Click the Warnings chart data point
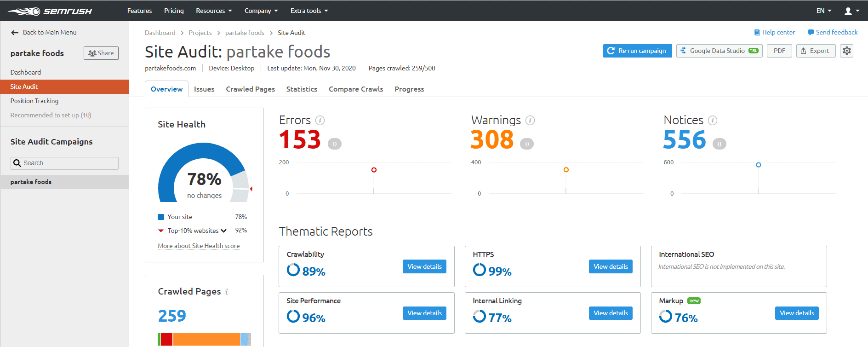Viewport: 868px width, 347px height. tap(566, 170)
